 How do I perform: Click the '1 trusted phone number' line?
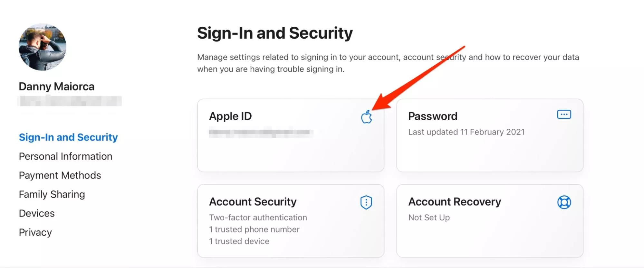[x=254, y=229]
